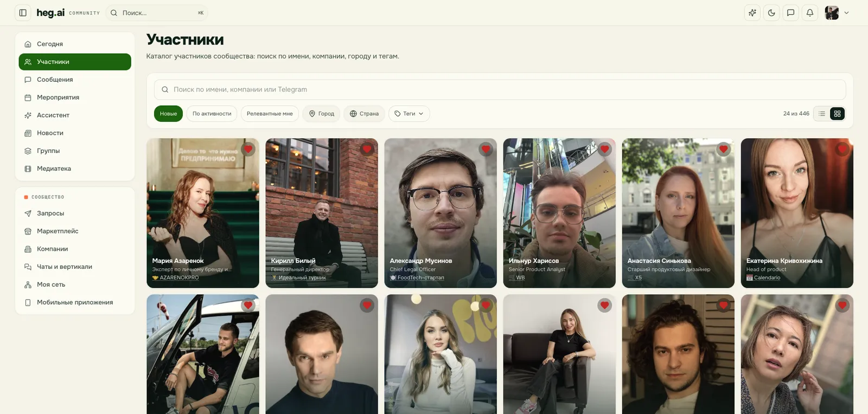
Task: Select «Участники» in the sidebar
Action: pyautogui.click(x=75, y=62)
